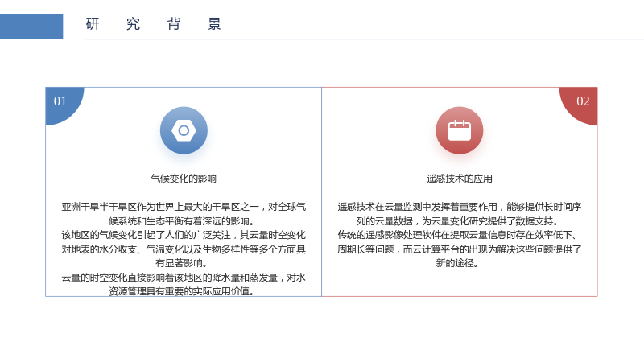Click the heading 遥感技术的应用
The image size is (644, 362).
[x=459, y=179]
